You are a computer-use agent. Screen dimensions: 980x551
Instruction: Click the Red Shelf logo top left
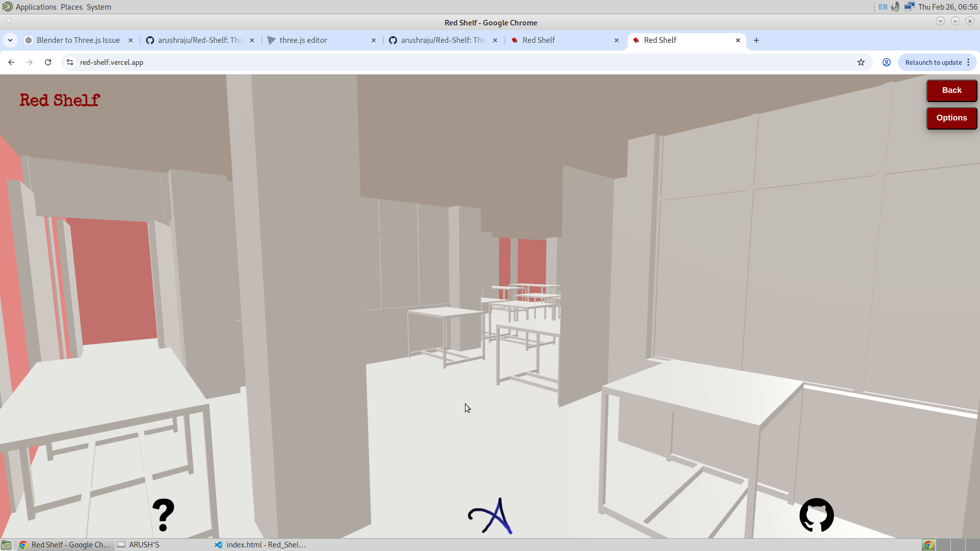click(59, 100)
